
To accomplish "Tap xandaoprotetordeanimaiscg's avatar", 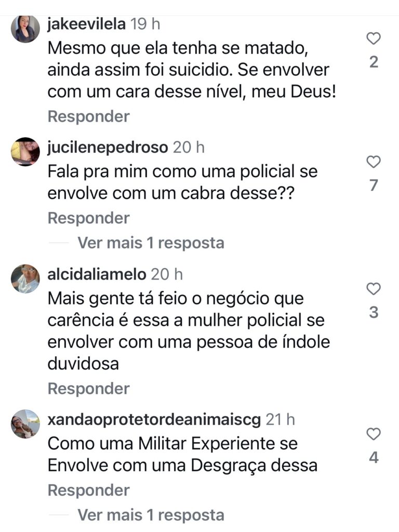I will (25, 424).
